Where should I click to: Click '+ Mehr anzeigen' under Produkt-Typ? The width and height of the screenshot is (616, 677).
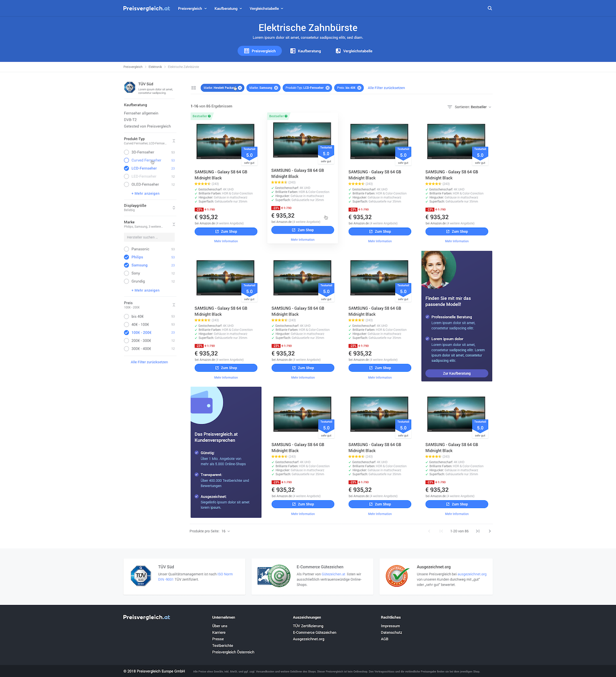145,194
